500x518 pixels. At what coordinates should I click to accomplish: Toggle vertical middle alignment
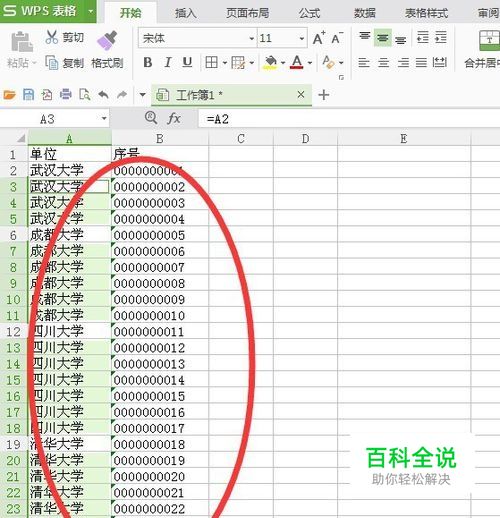tap(382, 38)
